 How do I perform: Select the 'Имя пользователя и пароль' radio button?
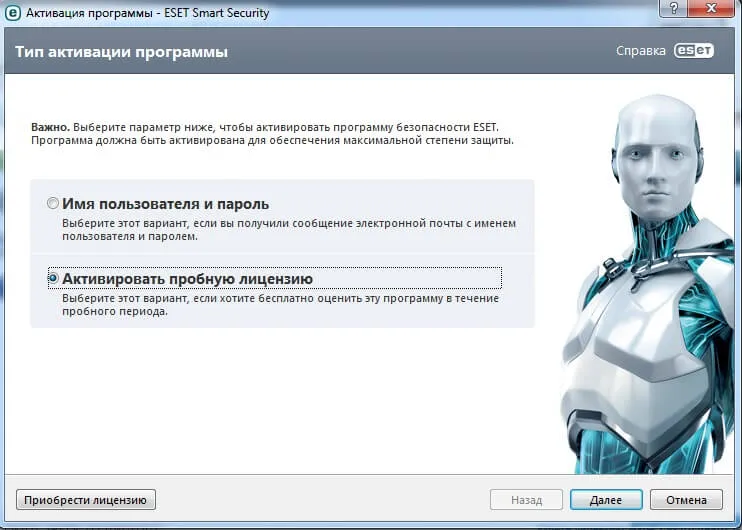point(53,203)
